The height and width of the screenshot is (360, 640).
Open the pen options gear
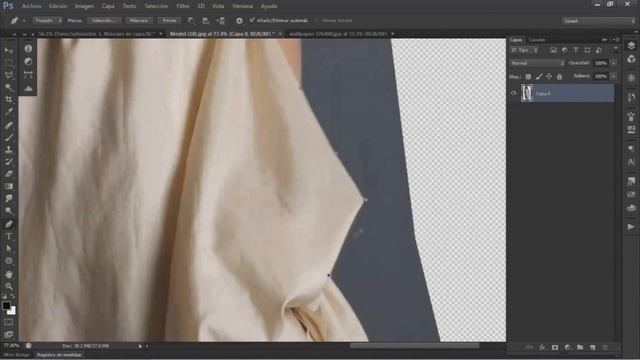[239, 20]
